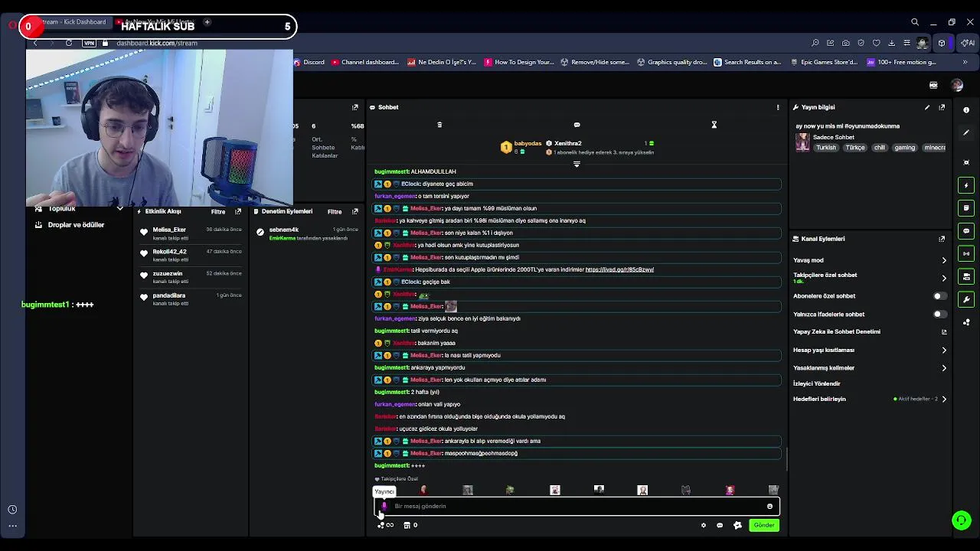Toggle Abonelere özel sohbet switch

pos(939,296)
